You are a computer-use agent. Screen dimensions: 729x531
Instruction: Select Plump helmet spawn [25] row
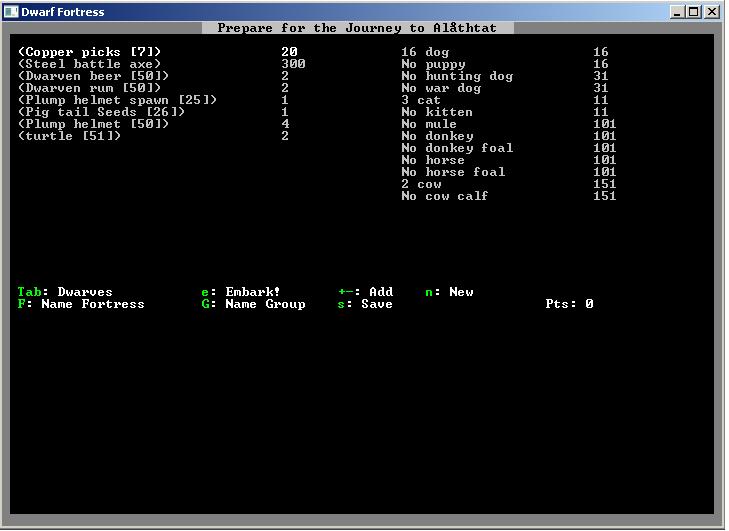click(x=117, y=100)
